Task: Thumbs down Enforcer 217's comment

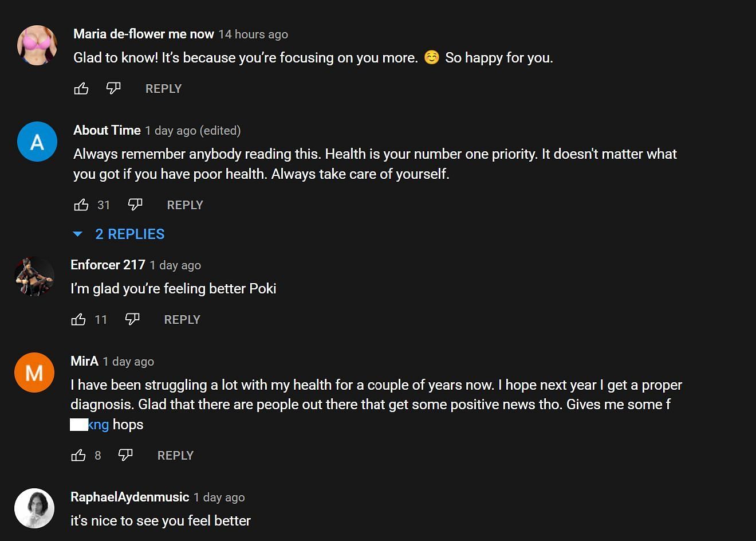Action: tap(132, 319)
